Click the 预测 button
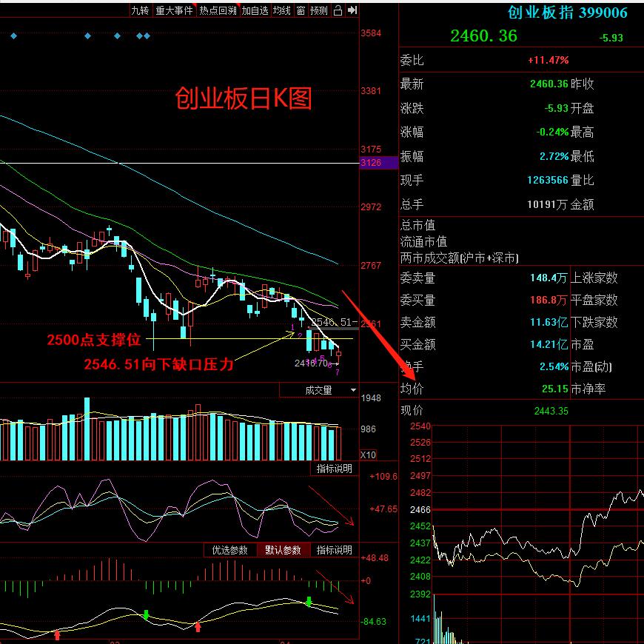Viewport: 644px width, 644px height. tap(319, 10)
